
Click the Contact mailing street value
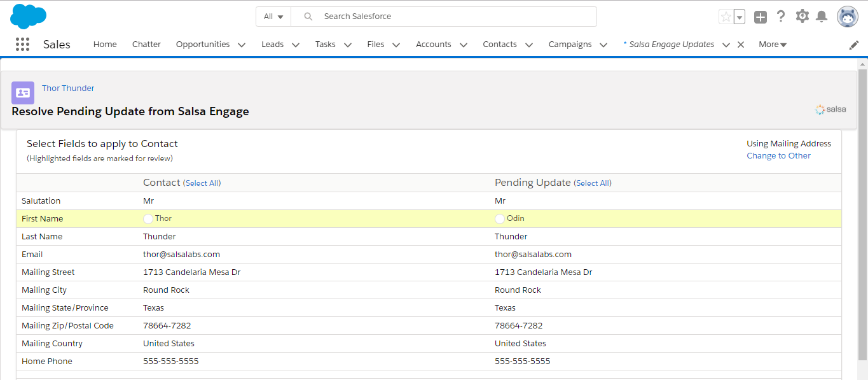[192, 272]
